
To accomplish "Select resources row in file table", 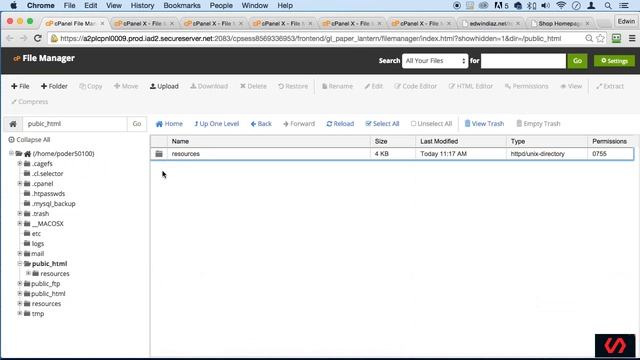I will click(392, 154).
